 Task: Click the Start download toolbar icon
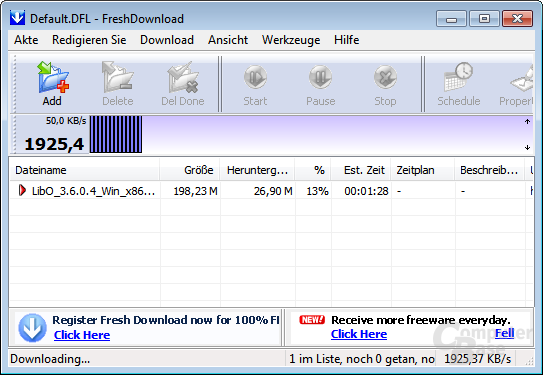click(255, 77)
